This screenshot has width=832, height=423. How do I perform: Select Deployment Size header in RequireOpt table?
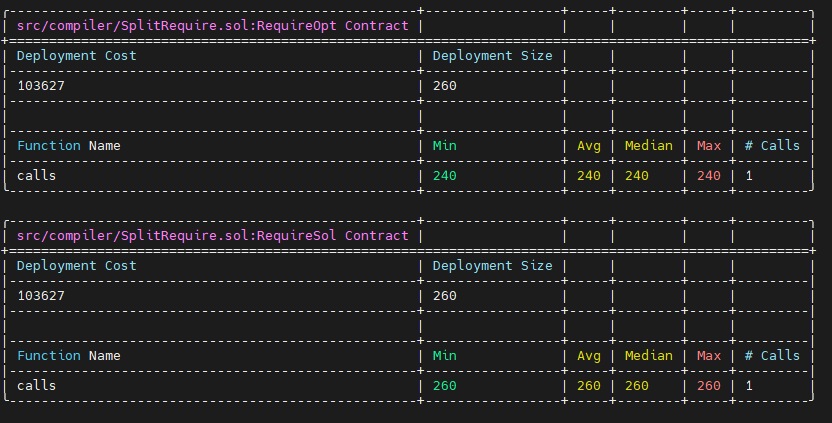point(492,56)
